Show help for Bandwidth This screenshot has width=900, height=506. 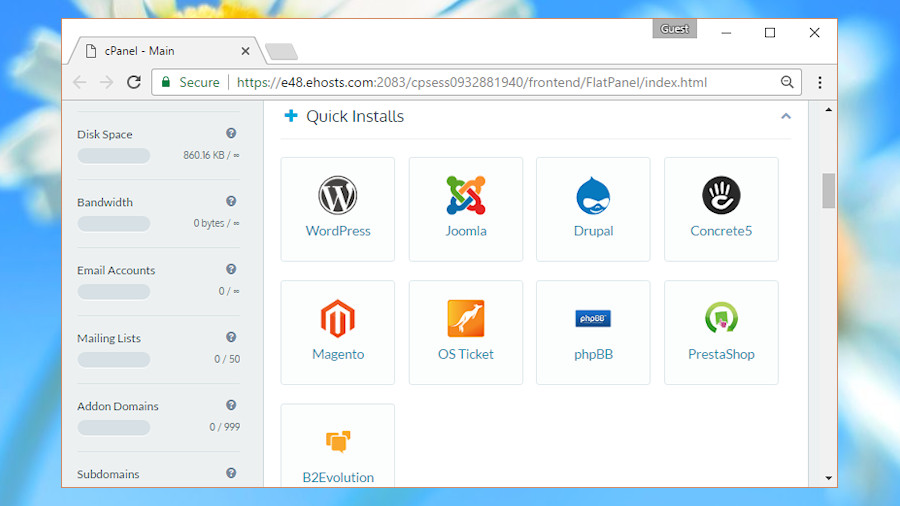click(x=231, y=201)
